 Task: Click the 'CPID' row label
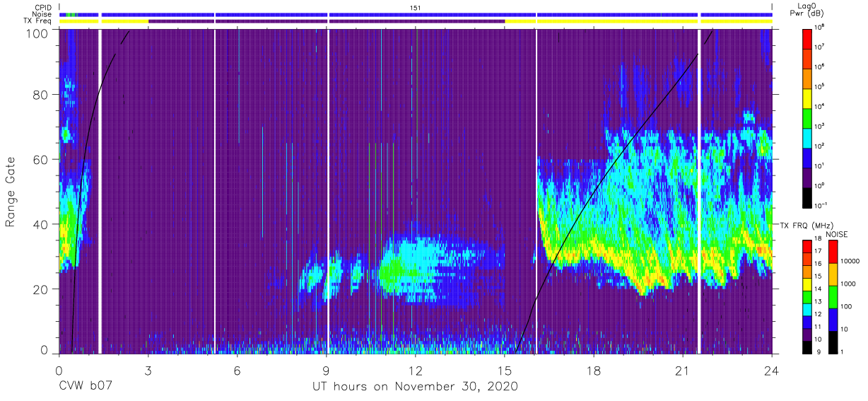point(44,8)
